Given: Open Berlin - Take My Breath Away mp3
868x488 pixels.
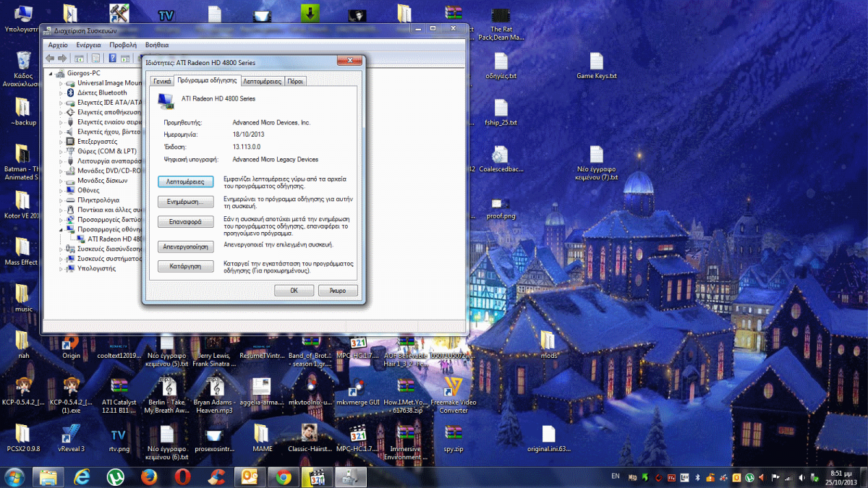Looking at the screenshot, I should pos(166,395).
